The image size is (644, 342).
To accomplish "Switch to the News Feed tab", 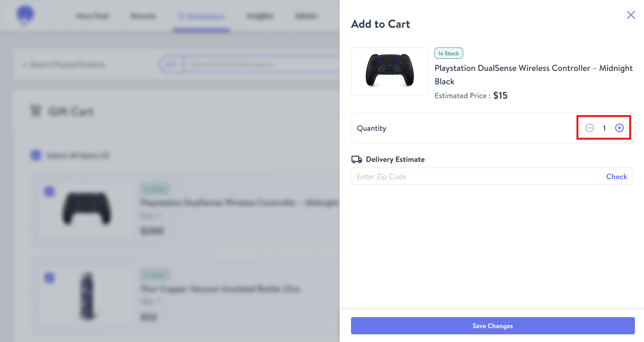I will (x=93, y=16).
